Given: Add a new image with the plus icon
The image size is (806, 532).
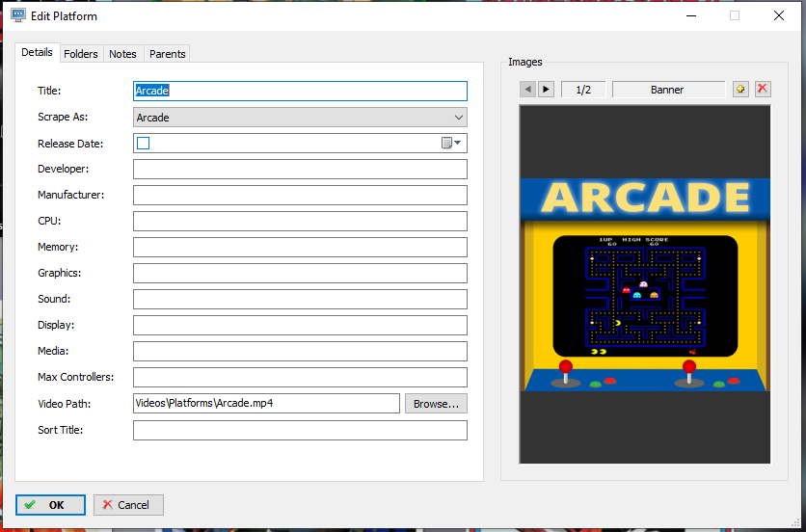Looking at the screenshot, I should [740, 90].
